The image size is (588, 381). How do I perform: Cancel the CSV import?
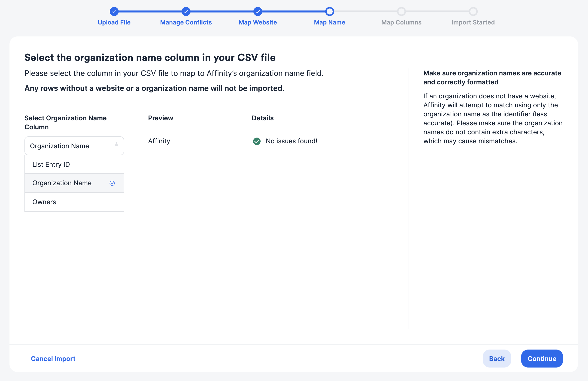pos(53,359)
